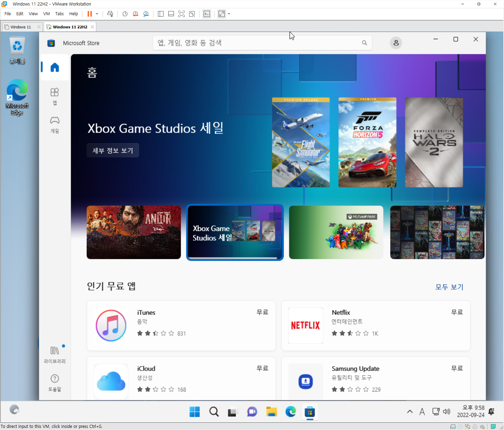
Task: Open the VM menu
Action: 46,14
